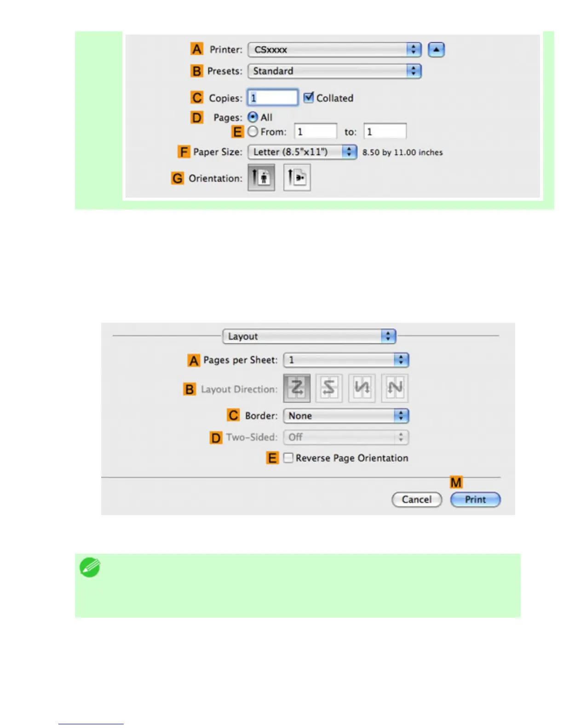Select the All pages radio button
Image resolution: width=563 pixels, height=728 pixels.
(253, 117)
